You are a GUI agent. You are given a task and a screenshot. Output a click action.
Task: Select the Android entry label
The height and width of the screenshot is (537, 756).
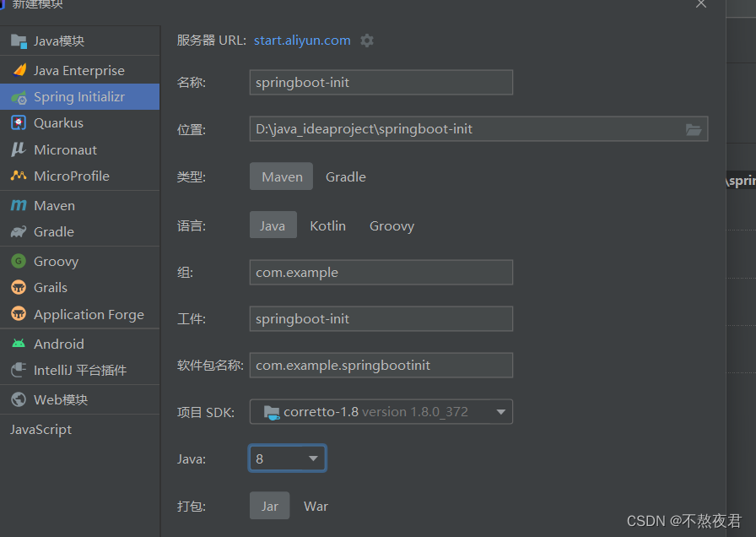pyautogui.click(x=59, y=344)
